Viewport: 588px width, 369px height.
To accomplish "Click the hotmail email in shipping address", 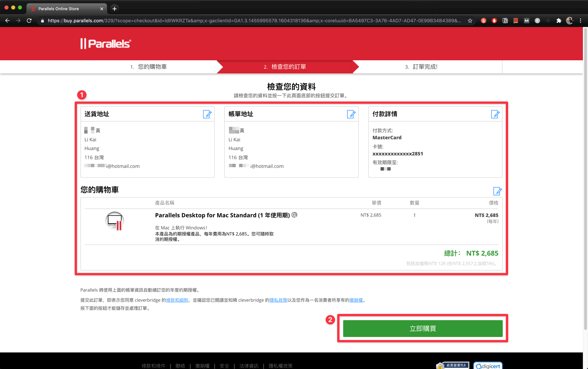I will [x=112, y=166].
